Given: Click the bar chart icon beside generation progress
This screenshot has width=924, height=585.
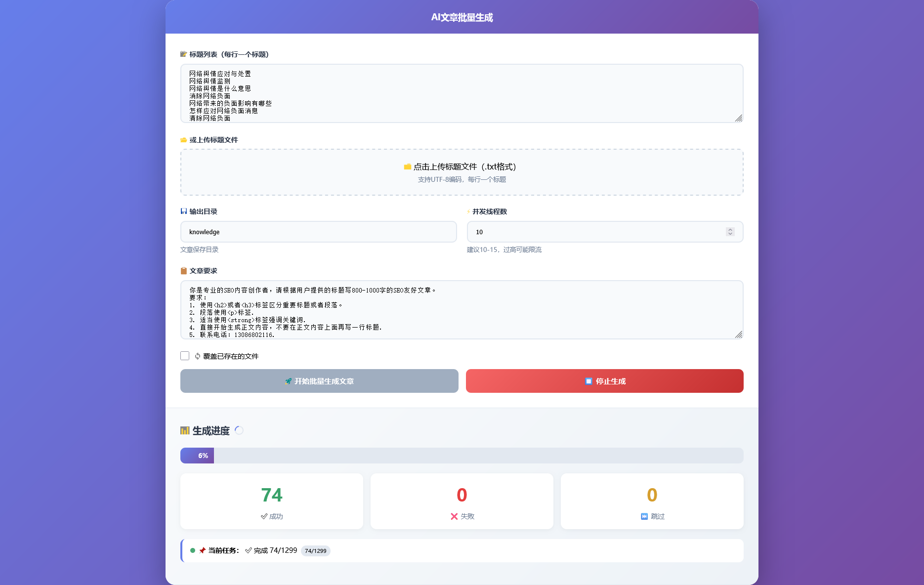Looking at the screenshot, I should 185,431.
